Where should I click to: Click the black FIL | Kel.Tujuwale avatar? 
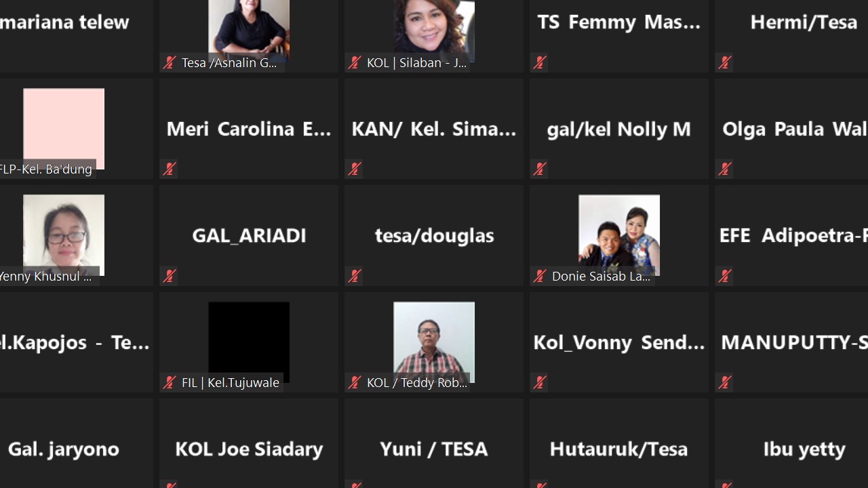(249, 341)
